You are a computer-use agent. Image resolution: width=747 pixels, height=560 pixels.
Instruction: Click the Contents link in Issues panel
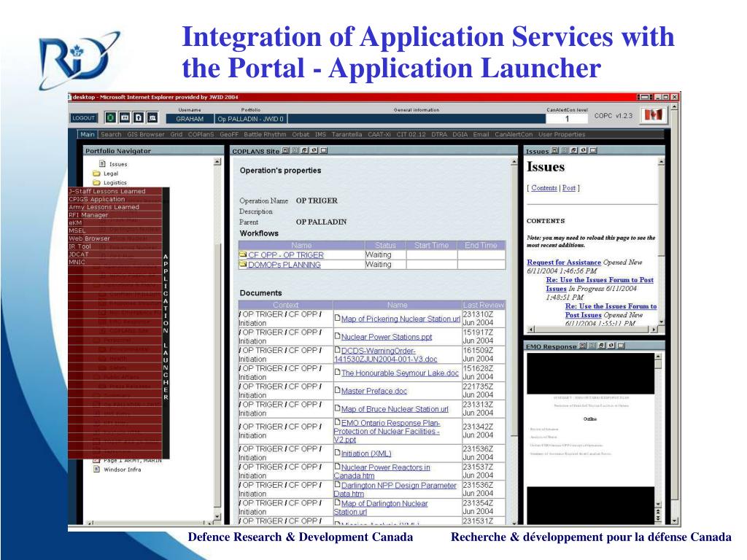[x=544, y=188]
